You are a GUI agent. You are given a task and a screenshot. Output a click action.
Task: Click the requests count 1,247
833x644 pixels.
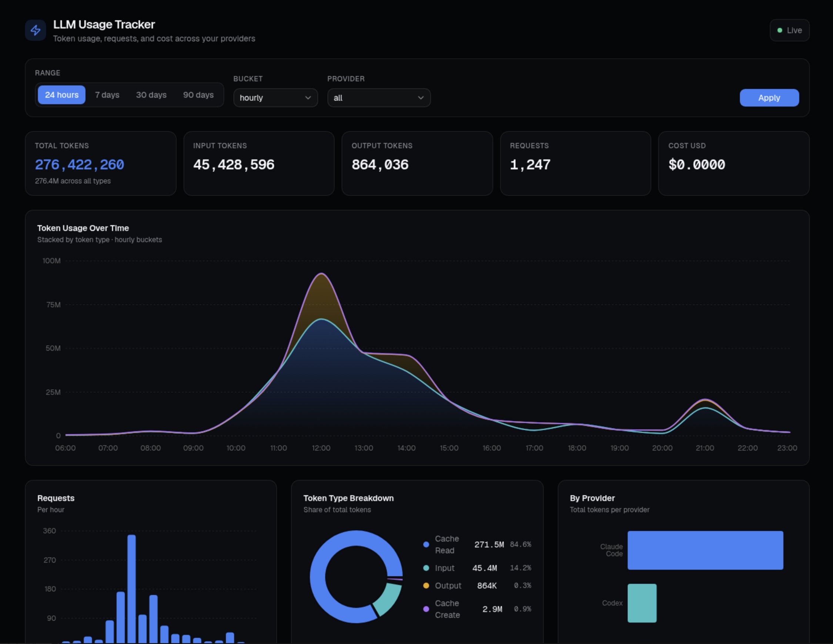pyautogui.click(x=530, y=164)
